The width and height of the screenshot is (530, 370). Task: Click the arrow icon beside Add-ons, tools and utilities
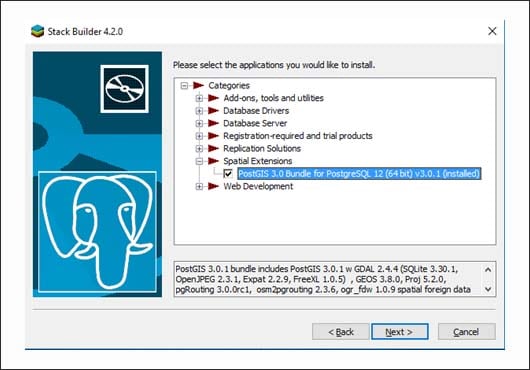[x=213, y=98]
